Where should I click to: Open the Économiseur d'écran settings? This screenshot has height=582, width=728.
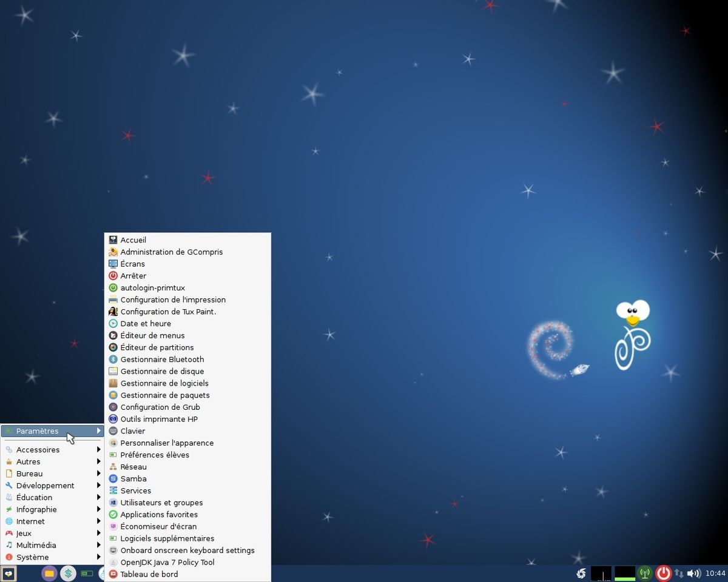point(157,526)
